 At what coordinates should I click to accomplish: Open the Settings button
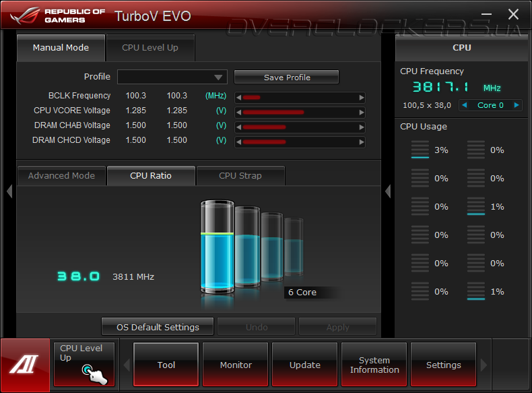(x=444, y=365)
